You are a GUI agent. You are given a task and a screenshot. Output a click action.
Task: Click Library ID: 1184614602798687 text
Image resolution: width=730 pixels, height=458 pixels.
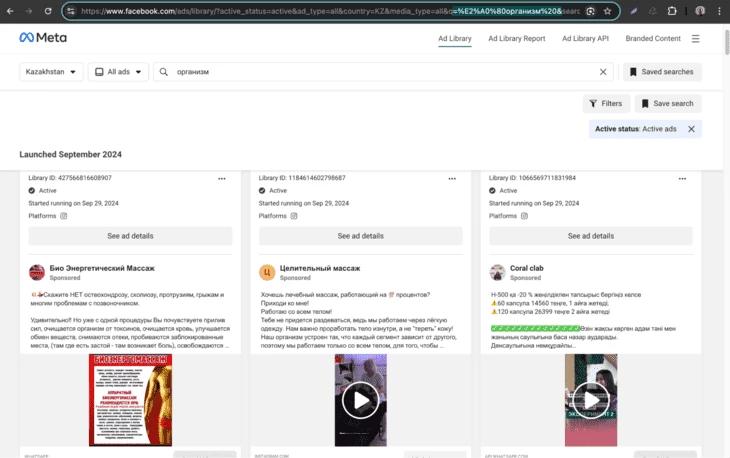pos(302,178)
